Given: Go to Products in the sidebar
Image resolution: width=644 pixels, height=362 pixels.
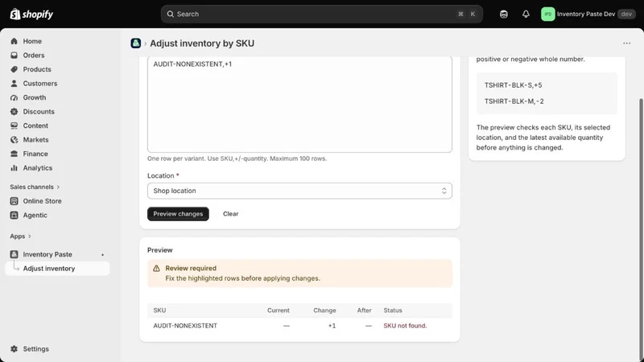Looking at the screenshot, I should pyautogui.click(x=37, y=69).
